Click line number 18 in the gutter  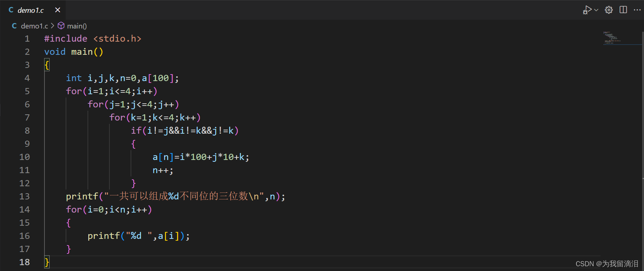coord(24,262)
